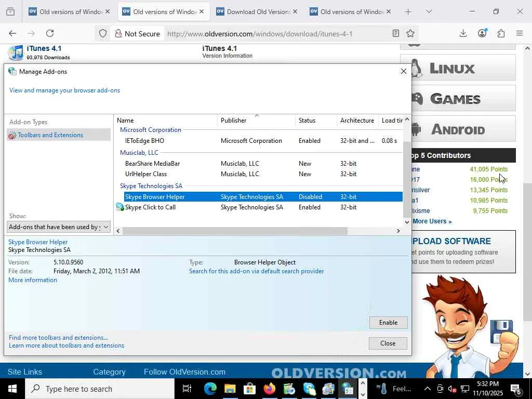
Task: Open the Firefox View icon left of tabs
Action: [x=10, y=12]
